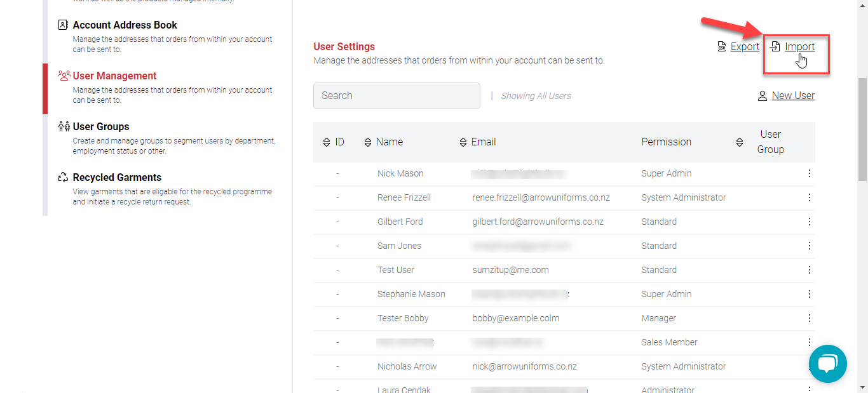868x393 pixels.
Task: Go to the User Groups section
Action: pos(101,126)
